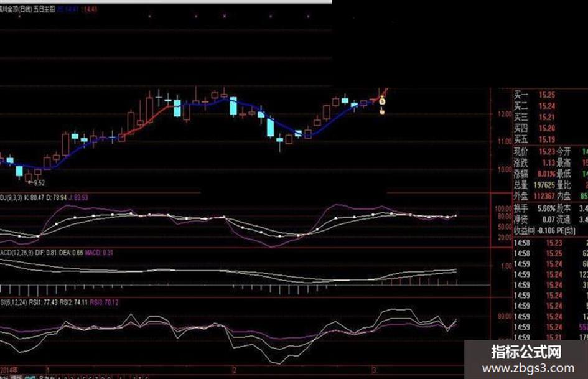Select the 14:58 tick row priced 15.23

(551, 243)
